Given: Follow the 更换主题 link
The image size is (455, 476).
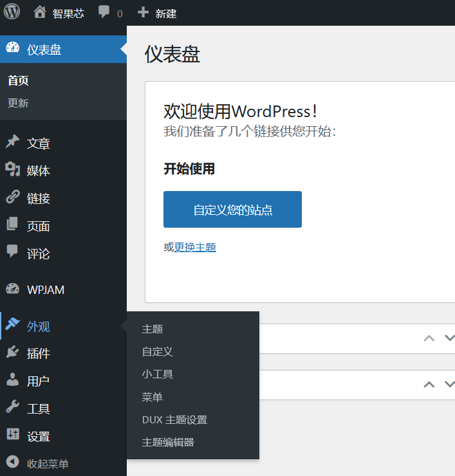Looking at the screenshot, I should 195,247.
